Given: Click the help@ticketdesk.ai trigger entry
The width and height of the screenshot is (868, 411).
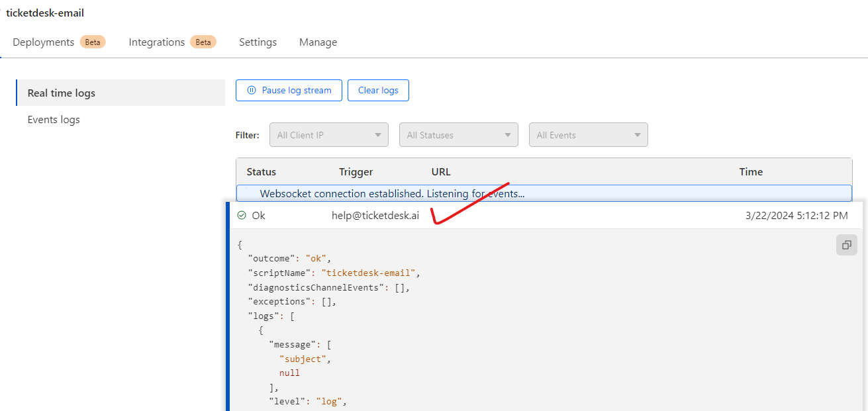Looking at the screenshot, I should [375, 216].
